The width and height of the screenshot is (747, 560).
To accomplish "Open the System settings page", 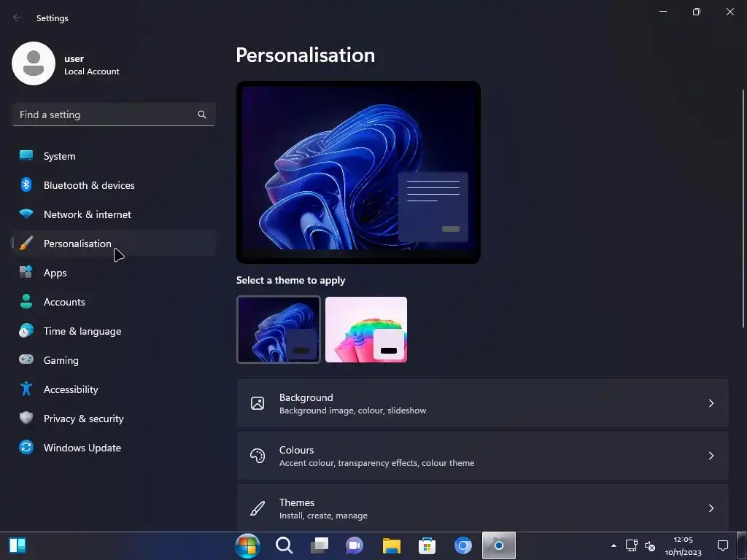I will pyautogui.click(x=113, y=156).
